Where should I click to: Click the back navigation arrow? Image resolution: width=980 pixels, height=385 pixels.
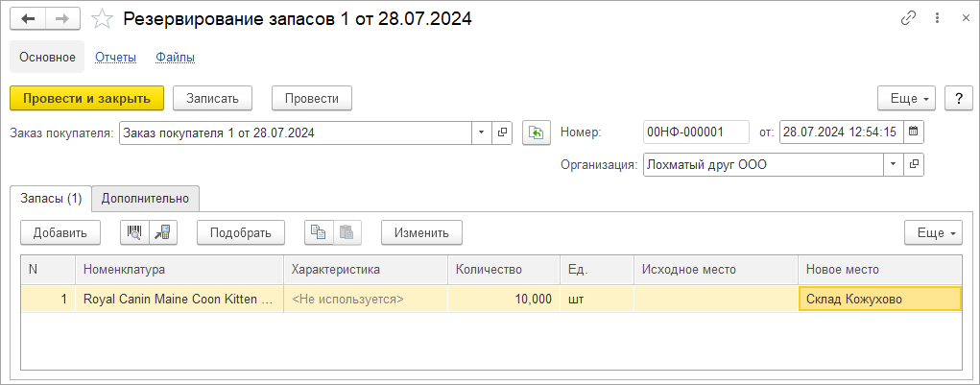click(x=28, y=18)
